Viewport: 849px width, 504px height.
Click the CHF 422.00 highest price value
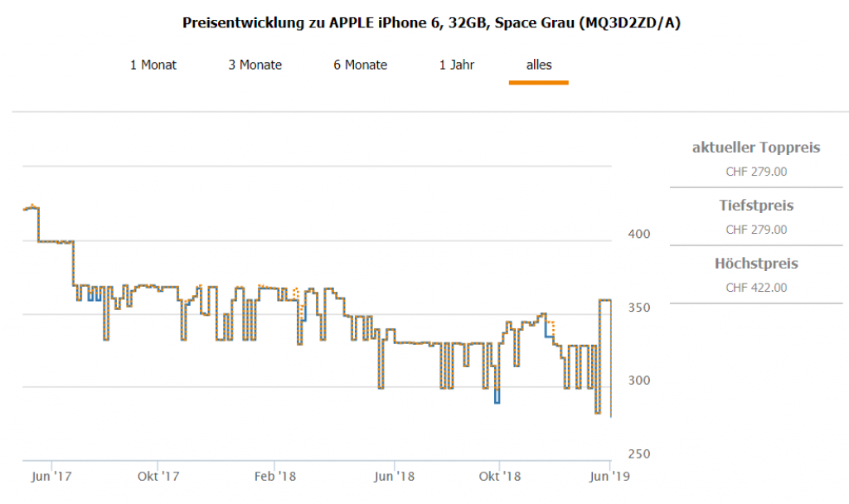756,288
